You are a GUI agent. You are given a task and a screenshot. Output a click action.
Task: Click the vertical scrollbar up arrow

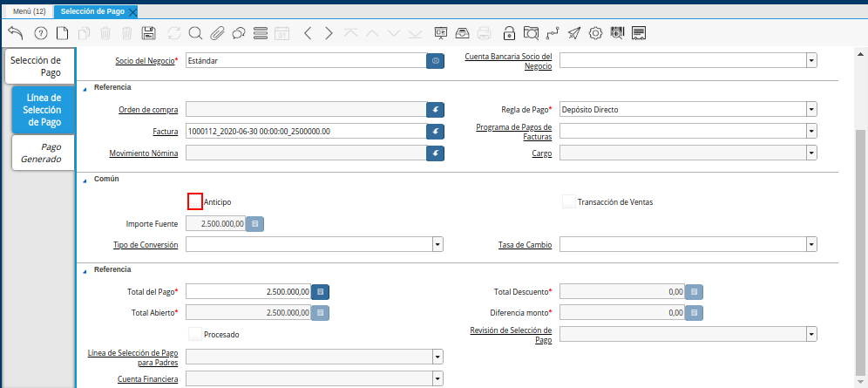coord(861,54)
